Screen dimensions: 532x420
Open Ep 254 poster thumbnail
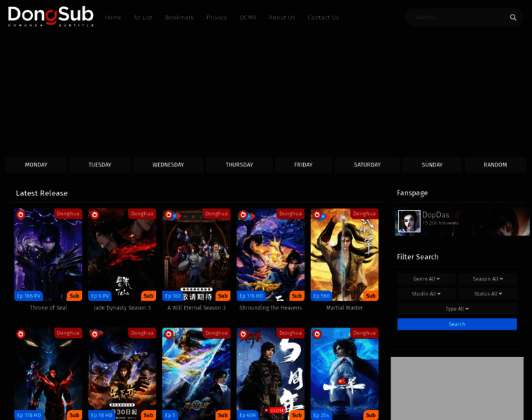344,373
